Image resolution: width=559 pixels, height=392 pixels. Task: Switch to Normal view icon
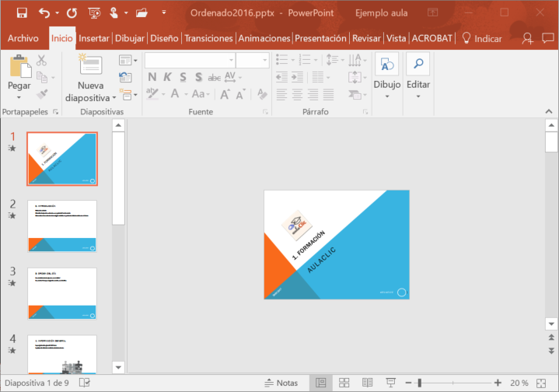(x=321, y=383)
